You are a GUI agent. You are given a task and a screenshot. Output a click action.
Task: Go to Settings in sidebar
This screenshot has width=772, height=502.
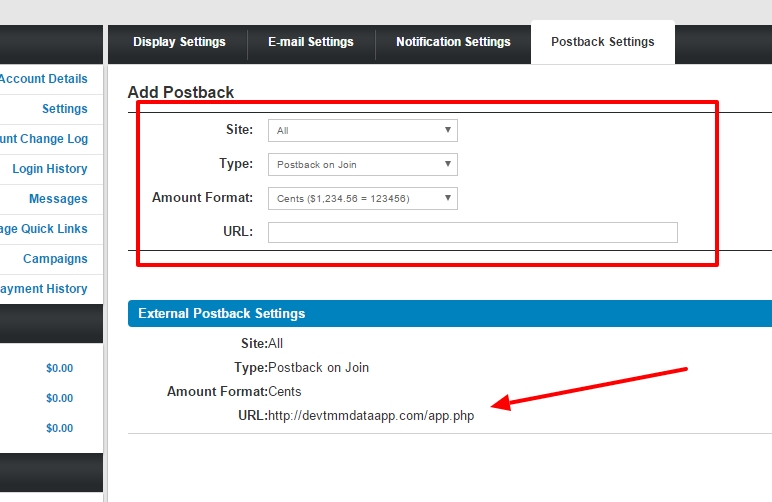pyautogui.click(x=65, y=109)
